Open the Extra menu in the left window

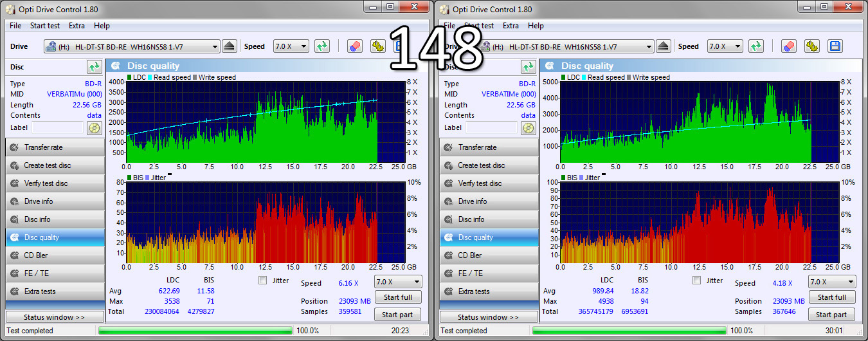(x=77, y=26)
